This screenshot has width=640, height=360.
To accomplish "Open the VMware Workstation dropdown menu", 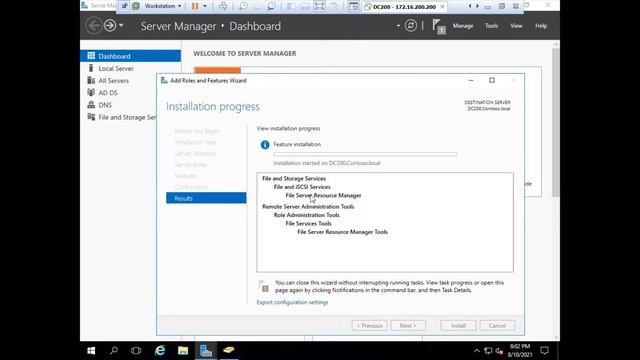I will pos(163,6).
